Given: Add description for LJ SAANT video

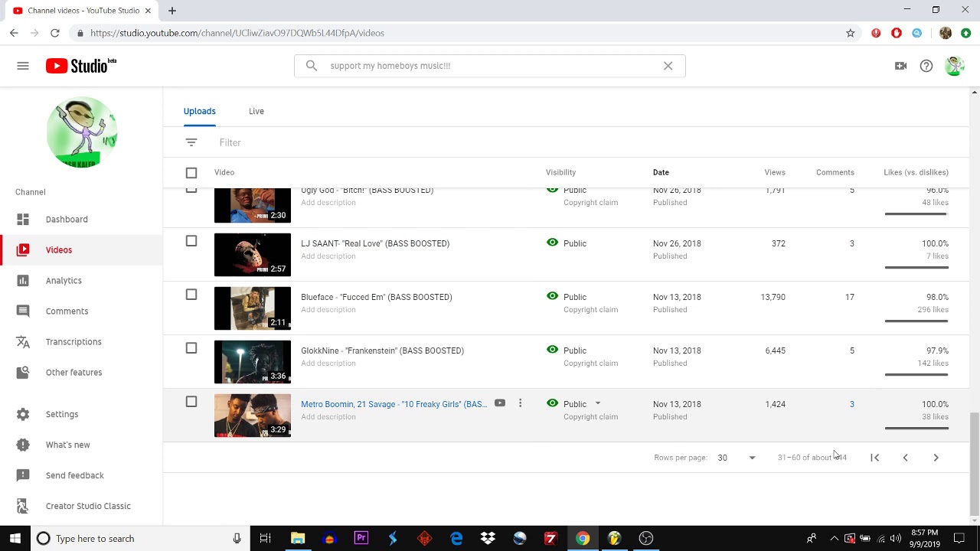Looking at the screenshot, I should click(x=328, y=256).
